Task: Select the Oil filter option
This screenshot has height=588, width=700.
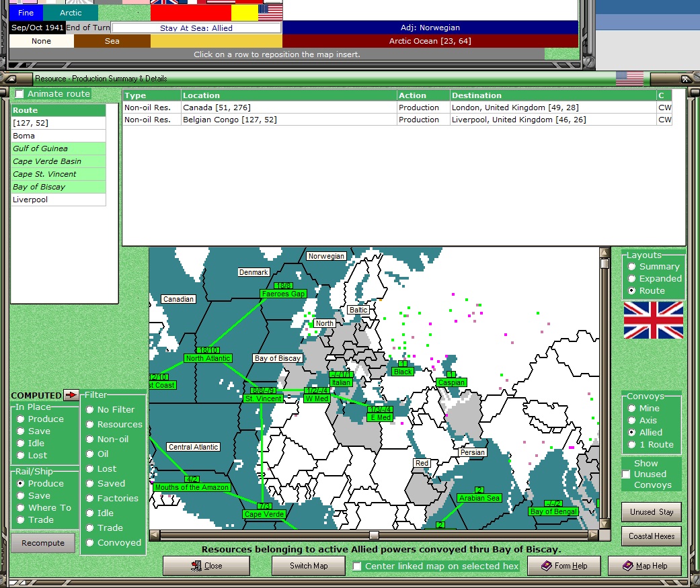Action: pyautogui.click(x=90, y=454)
